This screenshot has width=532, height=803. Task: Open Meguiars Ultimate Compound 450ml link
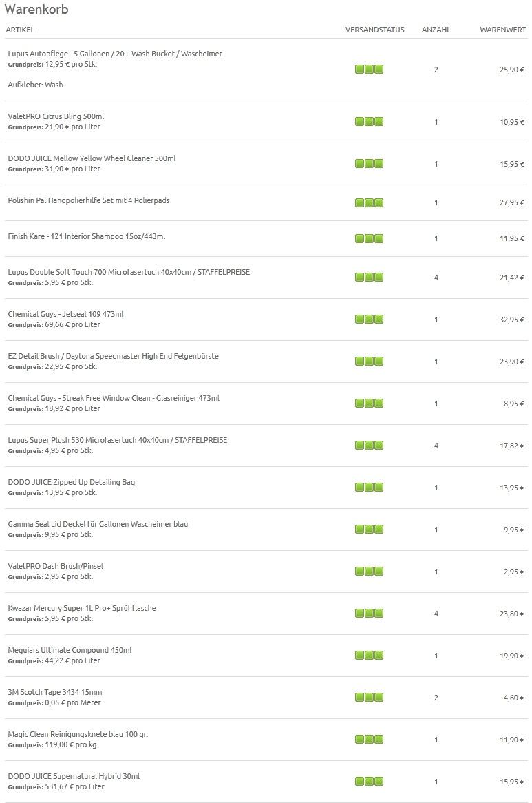(x=70, y=650)
